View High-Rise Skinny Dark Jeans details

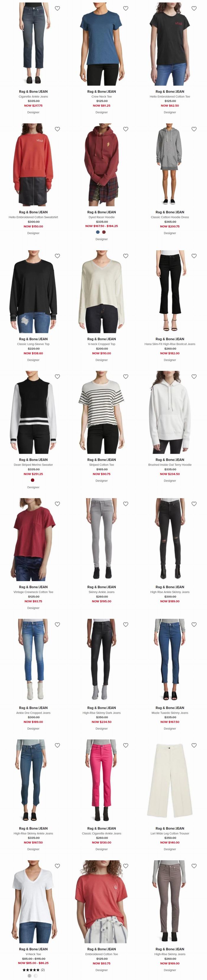pyautogui.click(x=101, y=713)
